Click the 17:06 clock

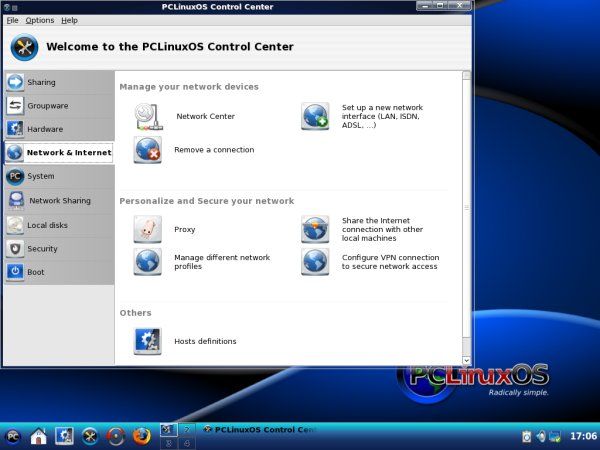coord(583,436)
